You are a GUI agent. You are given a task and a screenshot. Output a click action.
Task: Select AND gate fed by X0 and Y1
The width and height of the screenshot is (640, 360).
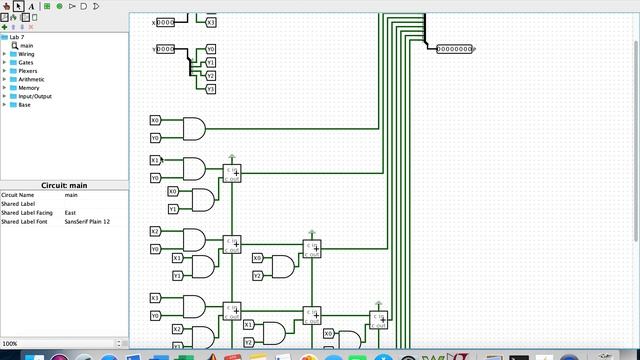tap(203, 200)
